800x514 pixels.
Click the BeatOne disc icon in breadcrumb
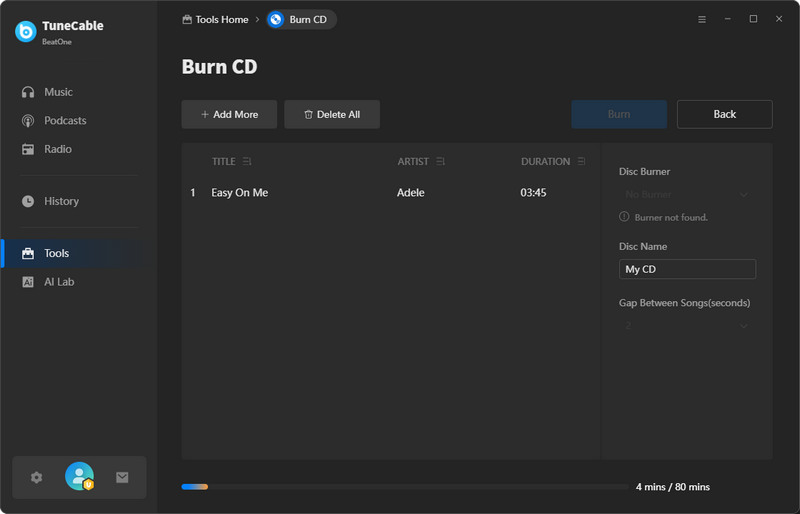pyautogui.click(x=276, y=19)
